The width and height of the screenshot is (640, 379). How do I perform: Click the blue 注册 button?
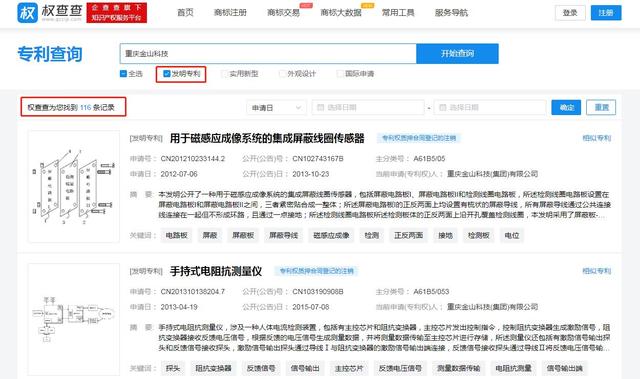[x=606, y=13]
